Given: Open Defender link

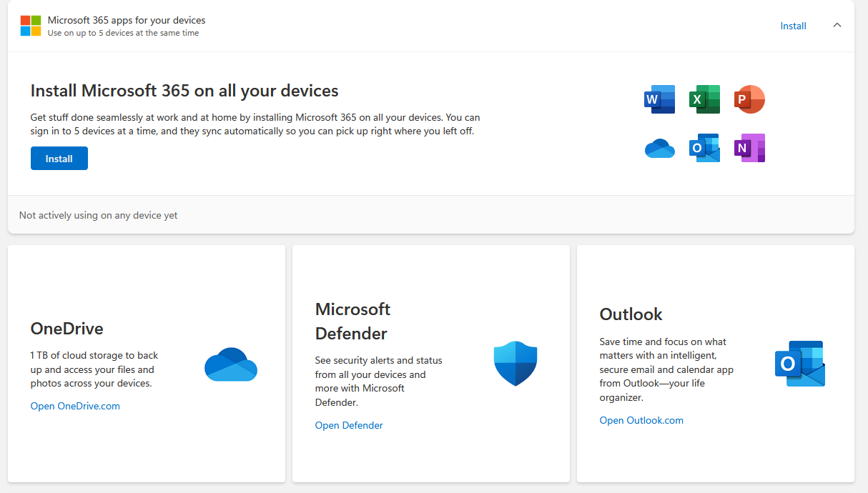Looking at the screenshot, I should pos(349,425).
